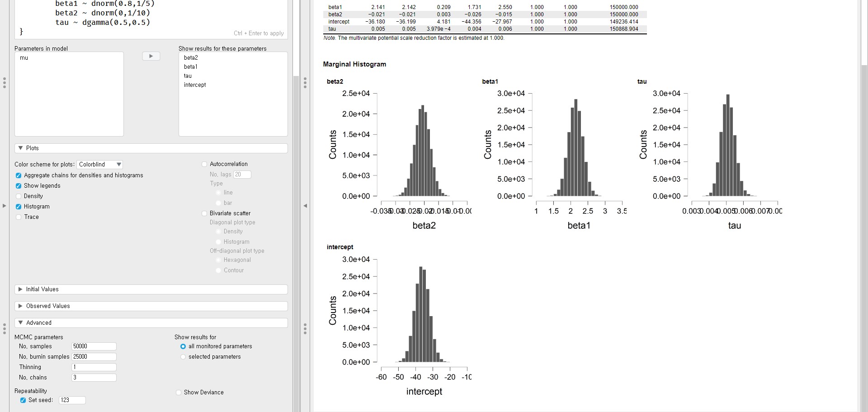The image size is (868, 412).
Task: Turn on the Autocorrelation checkbox
Action: coord(204,164)
